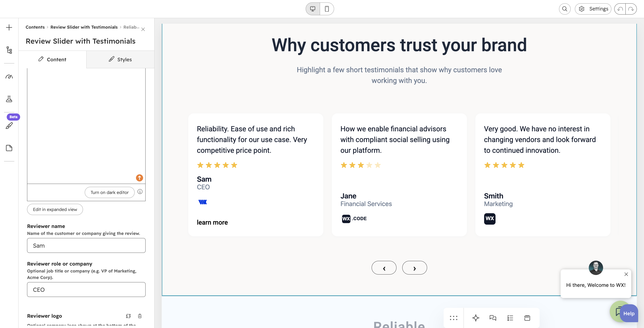
Task: Open the Beta brush design tool
Action: (9, 126)
